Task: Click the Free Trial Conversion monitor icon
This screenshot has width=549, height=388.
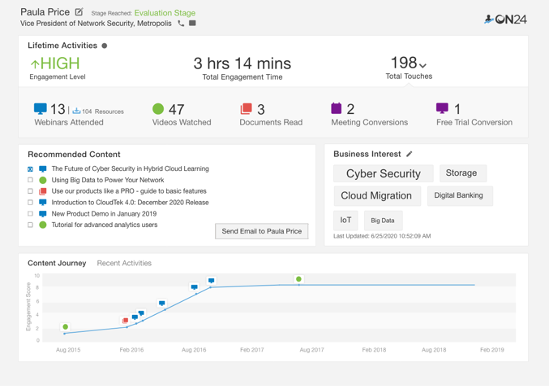Action: [x=442, y=108]
